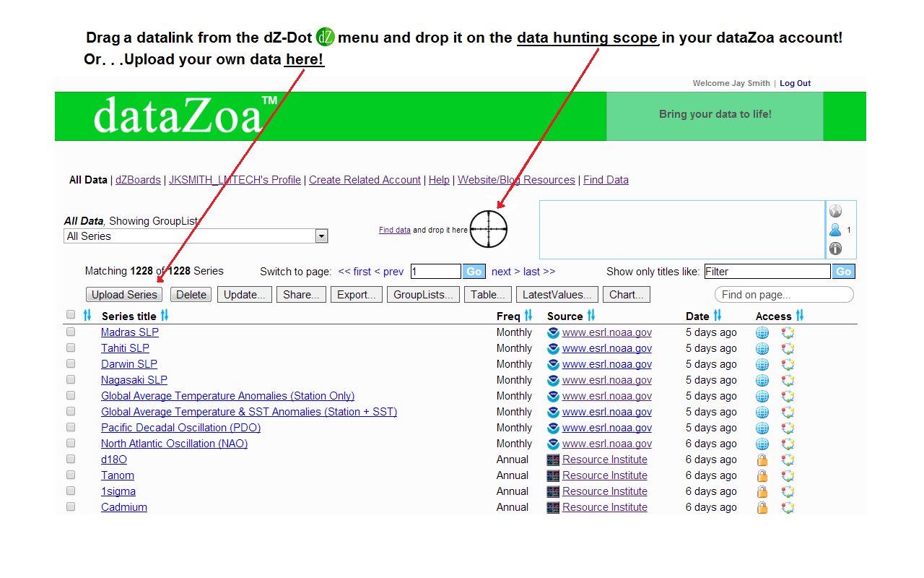This screenshot has height=578, width=924.
Task: Sort by Date using the arrows icon
Action: point(718,315)
